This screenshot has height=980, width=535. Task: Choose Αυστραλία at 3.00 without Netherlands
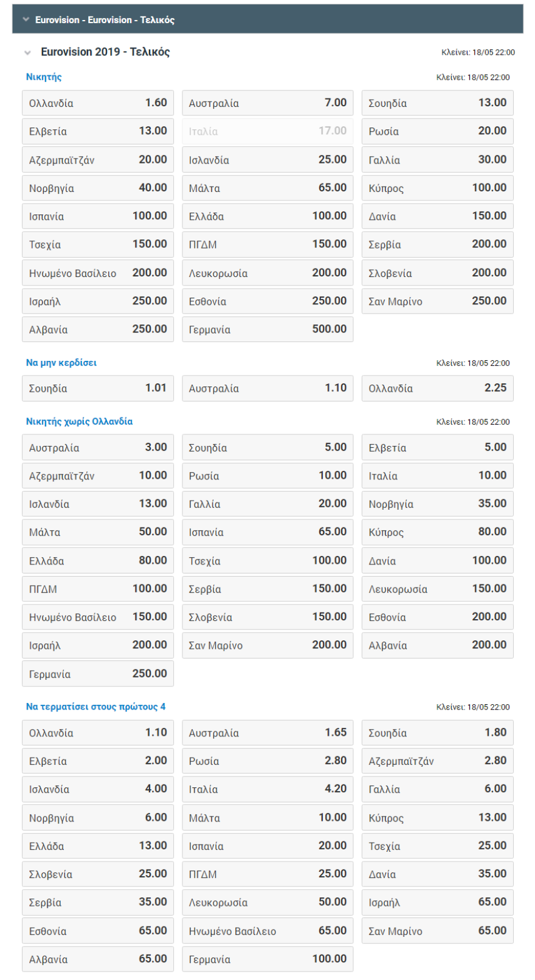click(98, 448)
